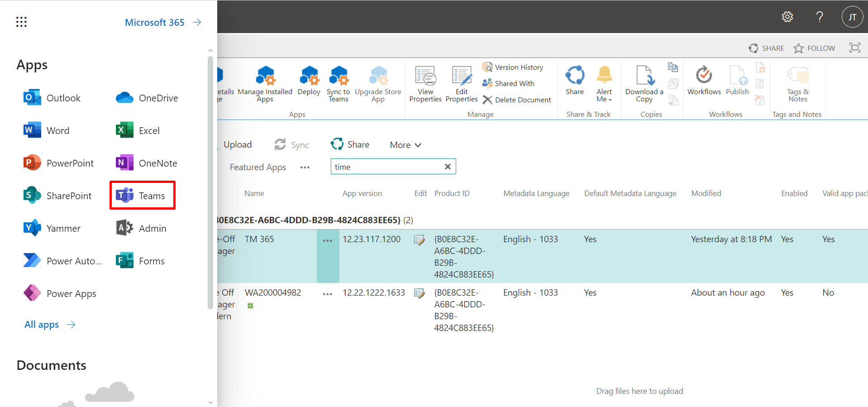Sort by Product ID column header
The height and width of the screenshot is (407, 868).
pyautogui.click(x=452, y=193)
